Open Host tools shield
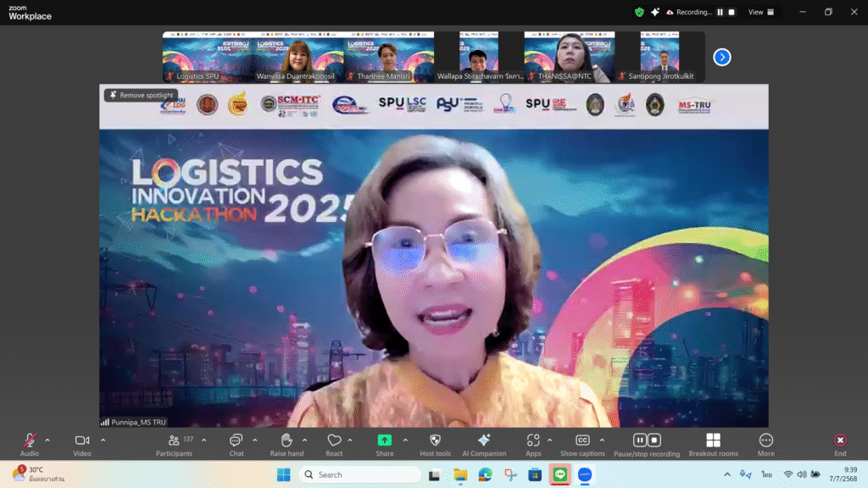868x488 pixels. pos(435,445)
